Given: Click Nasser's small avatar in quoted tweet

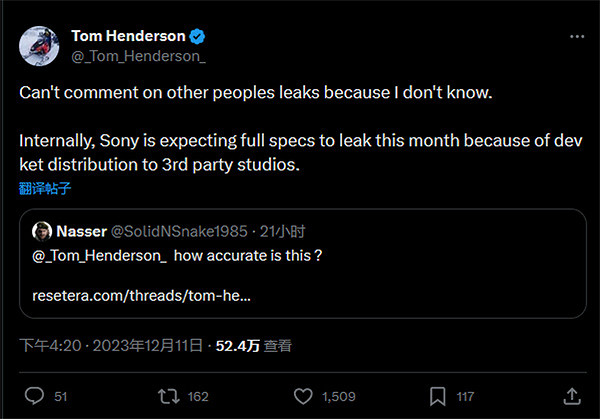Looking at the screenshot, I should pyautogui.click(x=42, y=231).
